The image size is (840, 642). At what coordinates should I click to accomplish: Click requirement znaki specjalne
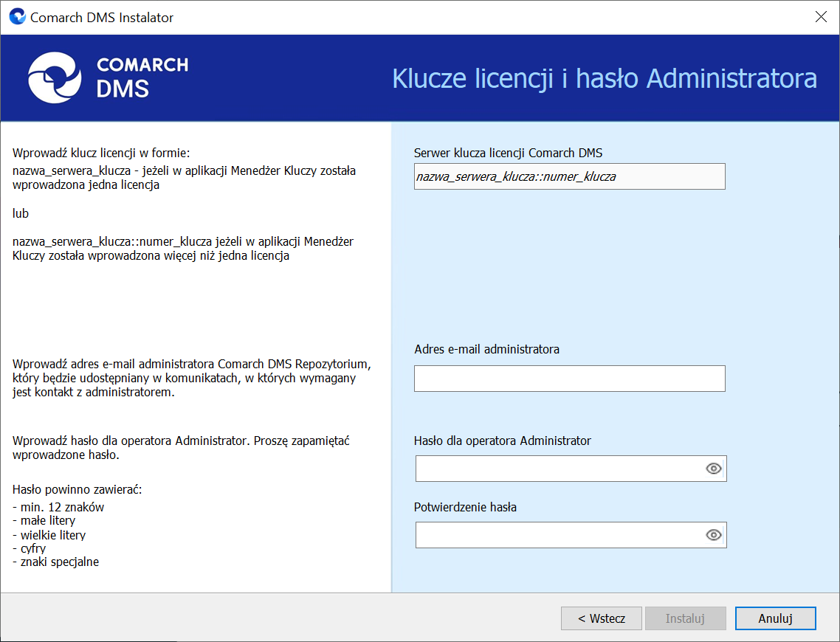click(55, 562)
